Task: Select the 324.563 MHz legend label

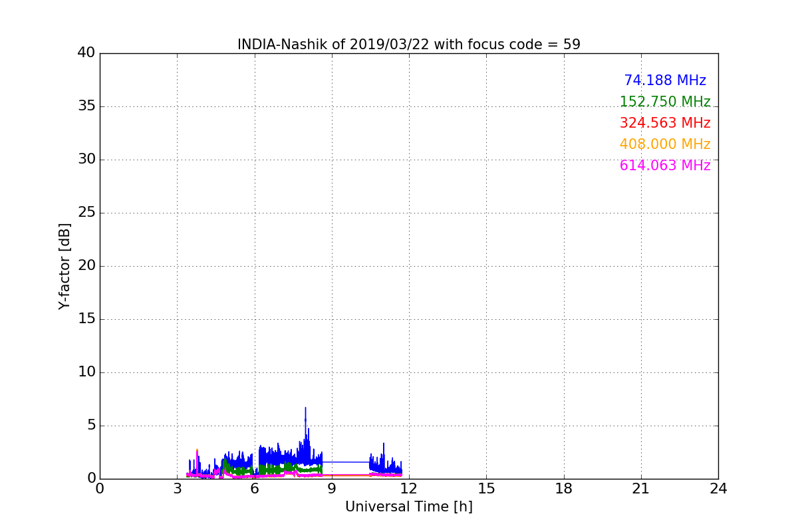Action: tap(665, 123)
